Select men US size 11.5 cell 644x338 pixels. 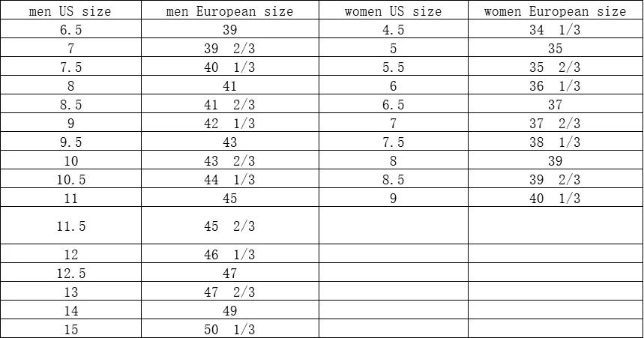70,226
